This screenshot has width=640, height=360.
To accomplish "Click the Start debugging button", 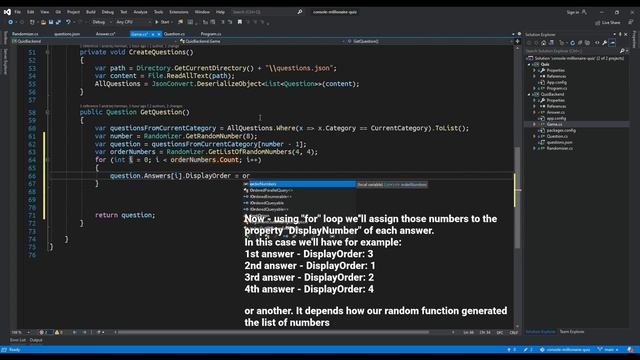I will point(162,22).
